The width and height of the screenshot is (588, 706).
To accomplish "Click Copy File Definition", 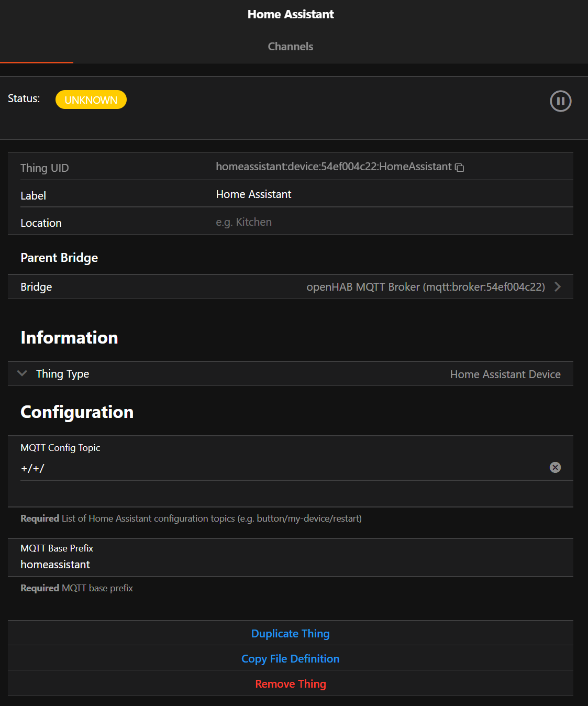I will click(290, 659).
